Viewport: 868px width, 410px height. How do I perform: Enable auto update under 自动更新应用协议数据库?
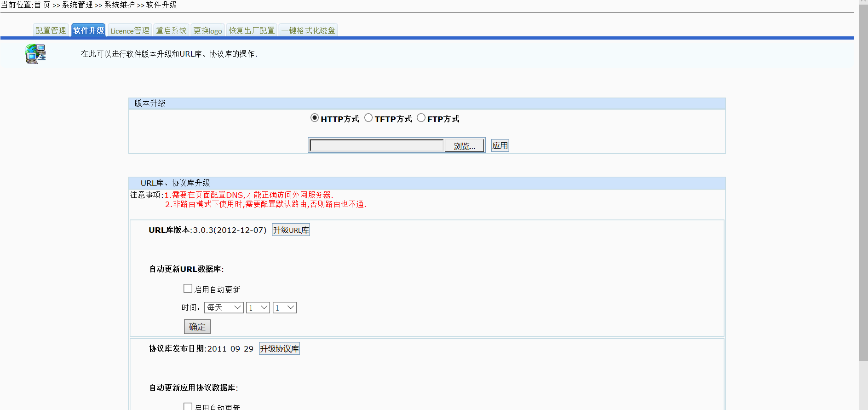pos(188,406)
